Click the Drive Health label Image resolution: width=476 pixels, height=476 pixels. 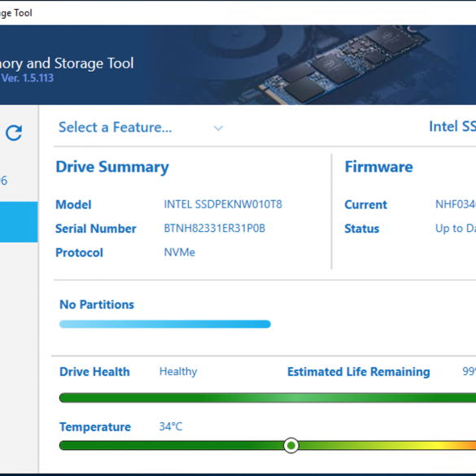94,372
